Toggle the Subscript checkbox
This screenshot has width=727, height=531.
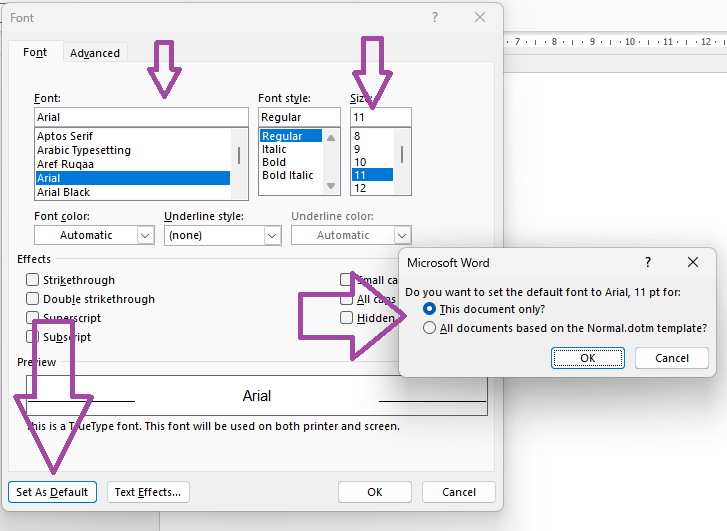pyautogui.click(x=32, y=337)
